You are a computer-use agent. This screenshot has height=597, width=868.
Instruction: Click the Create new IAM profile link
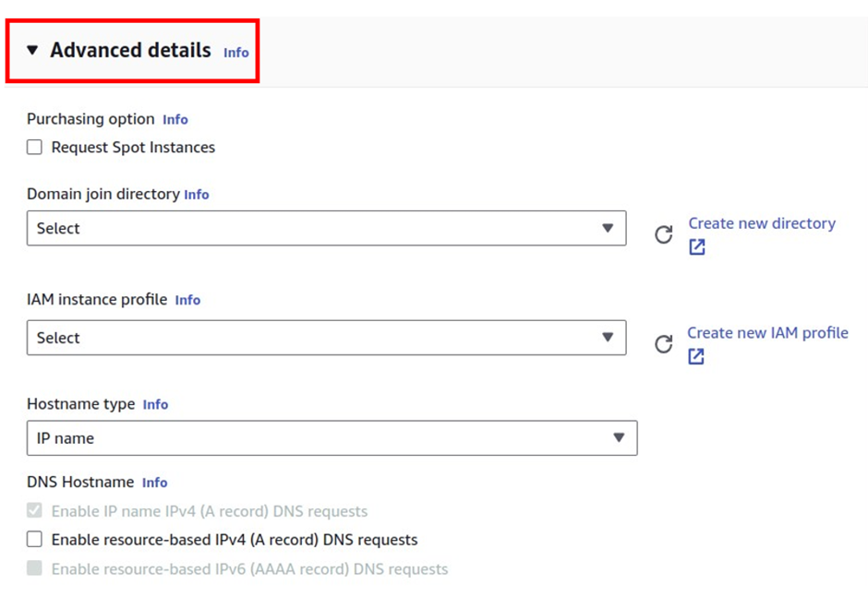click(x=767, y=333)
